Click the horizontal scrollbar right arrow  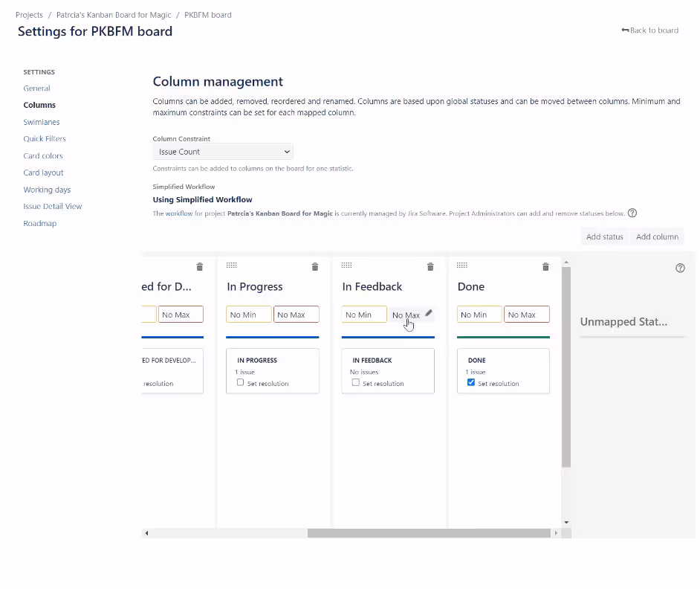click(x=556, y=533)
